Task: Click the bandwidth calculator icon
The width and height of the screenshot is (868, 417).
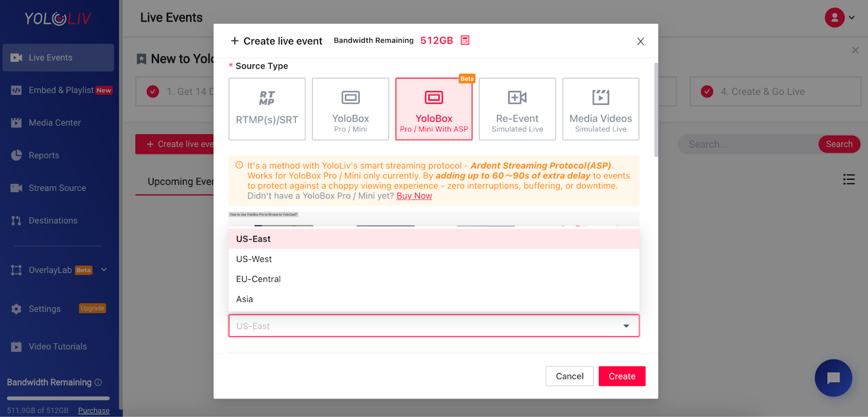Action: [x=465, y=40]
